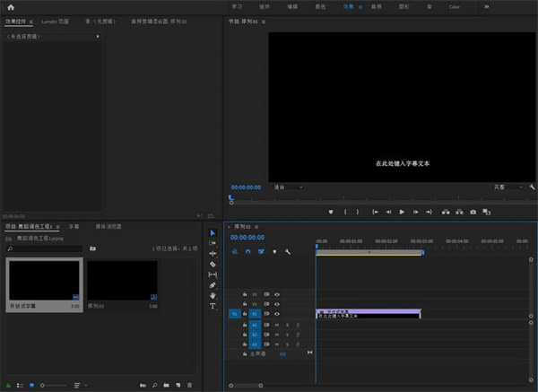Select the 开放式字幕 thumbnail in project panel
The image size is (538, 392).
pyautogui.click(x=45, y=280)
